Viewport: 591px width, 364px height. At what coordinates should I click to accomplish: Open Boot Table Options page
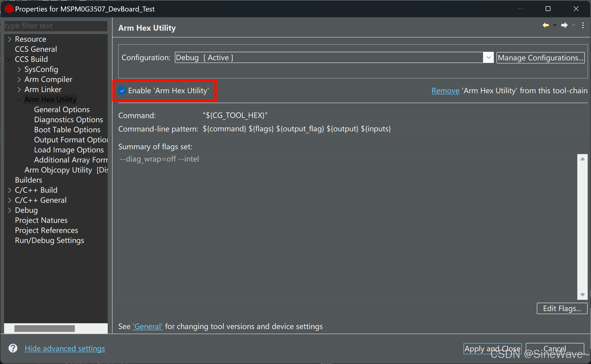coord(67,130)
